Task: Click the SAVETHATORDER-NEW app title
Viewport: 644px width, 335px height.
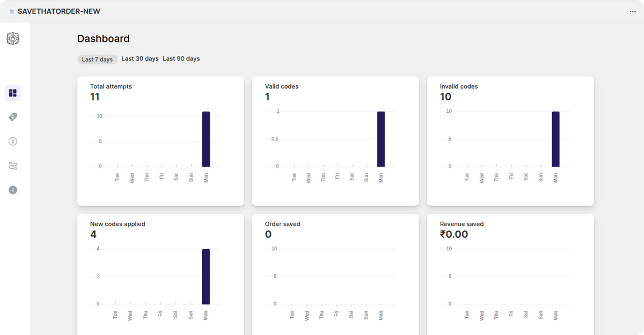Action: pyautogui.click(x=58, y=11)
